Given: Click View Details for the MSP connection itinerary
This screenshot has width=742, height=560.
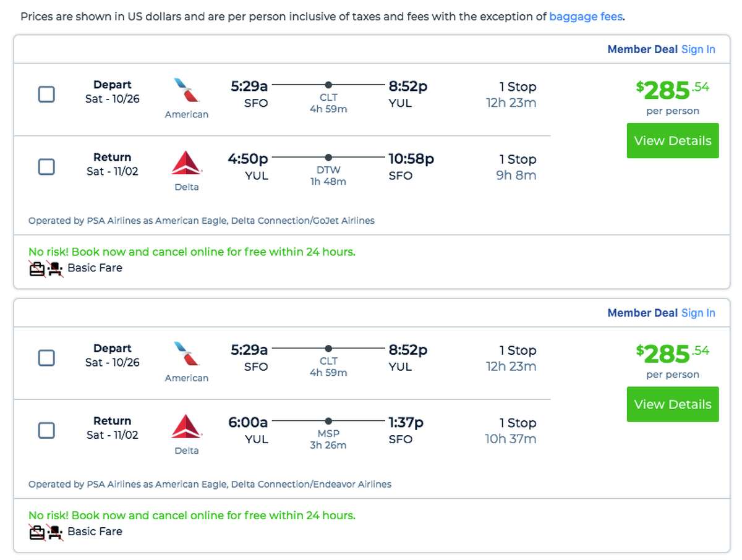Looking at the screenshot, I should pos(673,404).
